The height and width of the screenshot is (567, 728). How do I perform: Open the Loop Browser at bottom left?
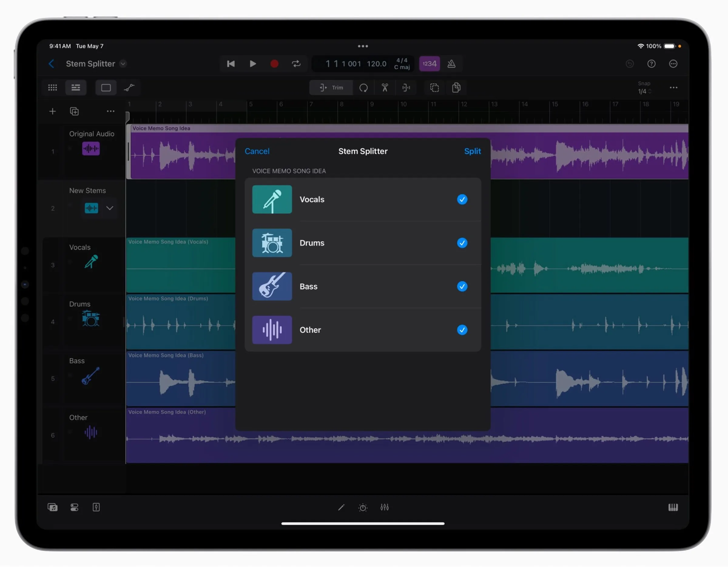point(53,507)
